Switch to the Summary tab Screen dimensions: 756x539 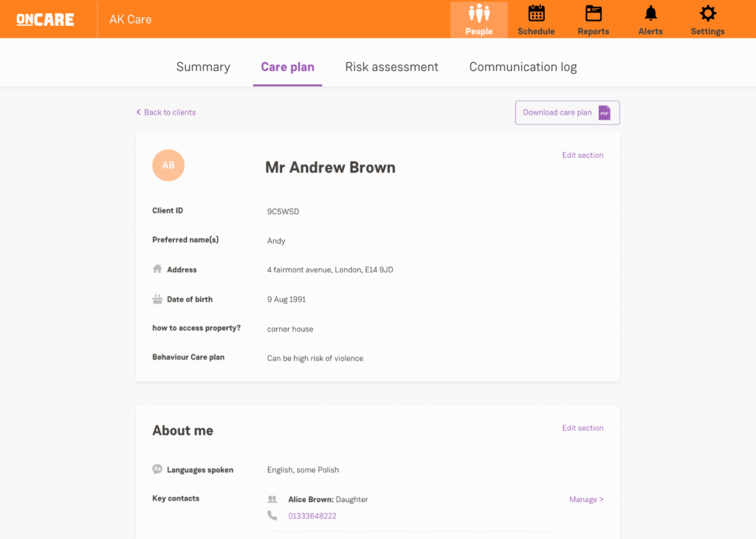click(x=203, y=67)
